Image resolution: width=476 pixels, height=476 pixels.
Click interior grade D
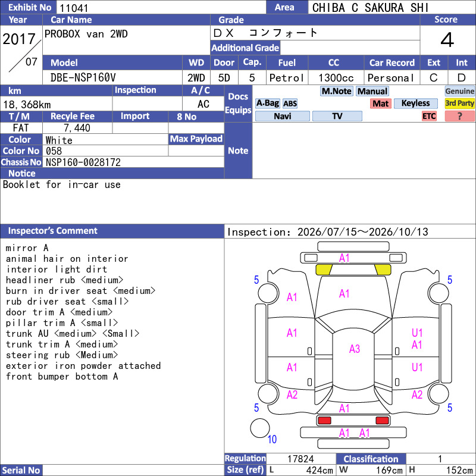click(x=462, y=78)
